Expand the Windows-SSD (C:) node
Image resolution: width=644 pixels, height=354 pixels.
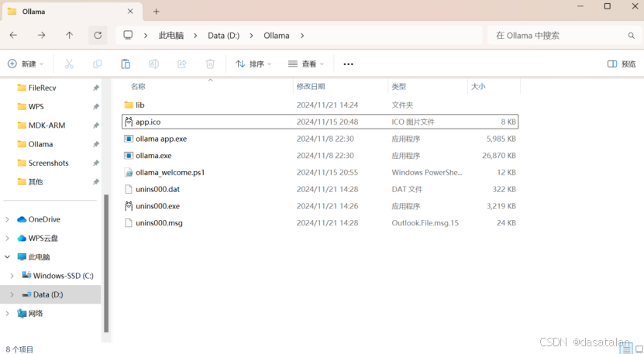(x=12, y=276)
